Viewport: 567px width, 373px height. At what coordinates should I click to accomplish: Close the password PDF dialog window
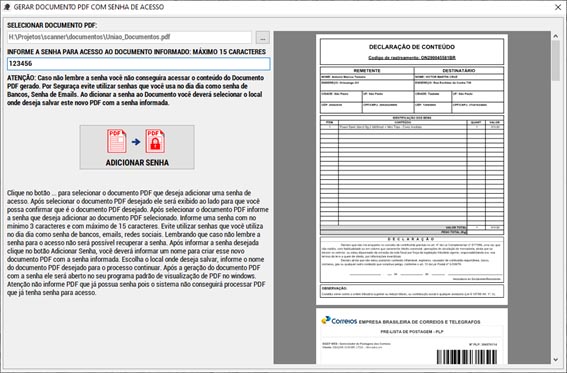(x=558, y=7)
